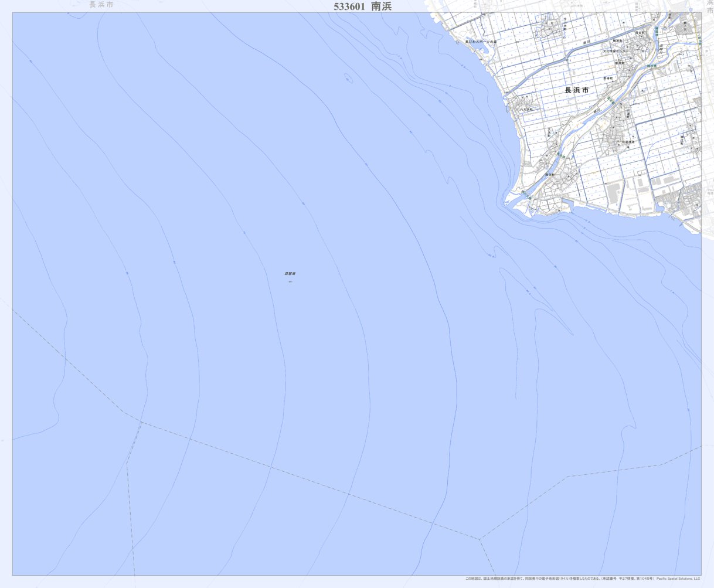This screenshot has height=588, width=714.
Task: Click the 八木浜町 town label
Action: (526, 109)
